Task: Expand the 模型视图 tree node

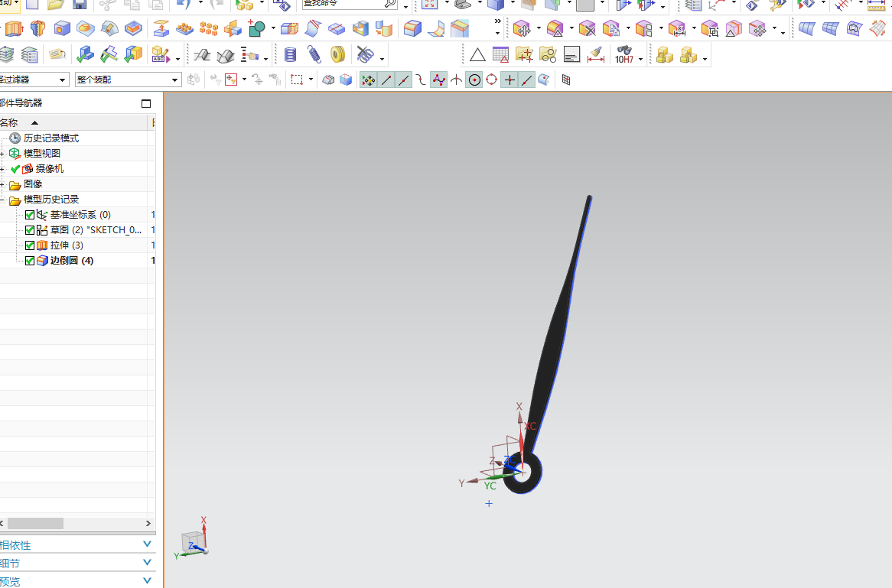Action: (2, 154)
